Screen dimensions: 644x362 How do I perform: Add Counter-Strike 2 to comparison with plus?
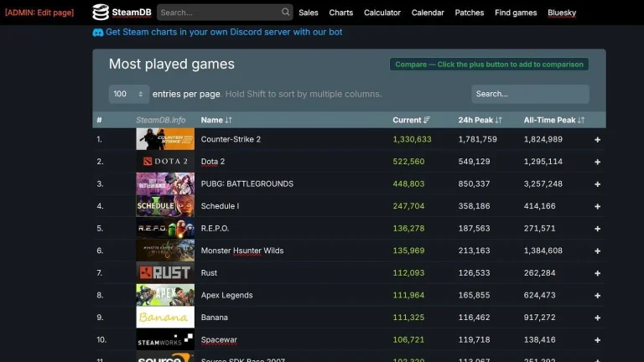coord(597,140)
